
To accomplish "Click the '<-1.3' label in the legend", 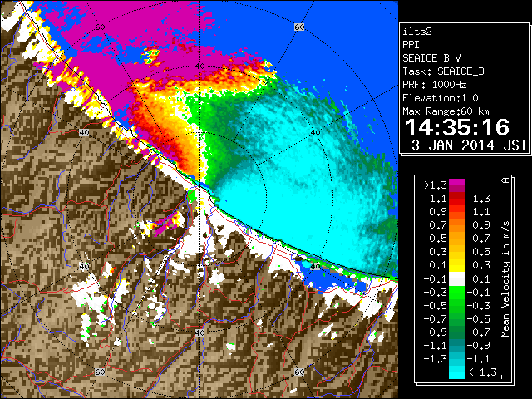I will [x=482, y=372].
